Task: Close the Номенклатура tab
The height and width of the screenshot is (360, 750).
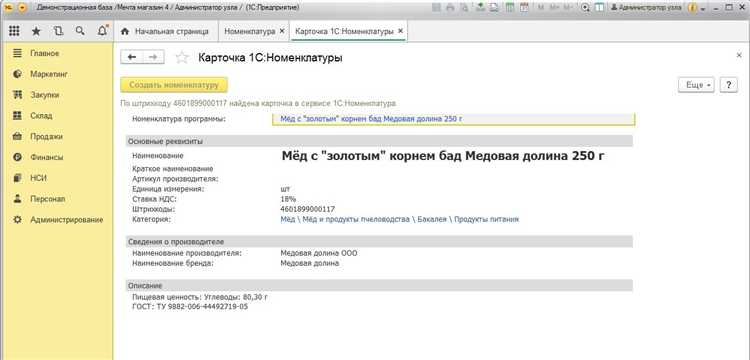Action: pos(282,32)
